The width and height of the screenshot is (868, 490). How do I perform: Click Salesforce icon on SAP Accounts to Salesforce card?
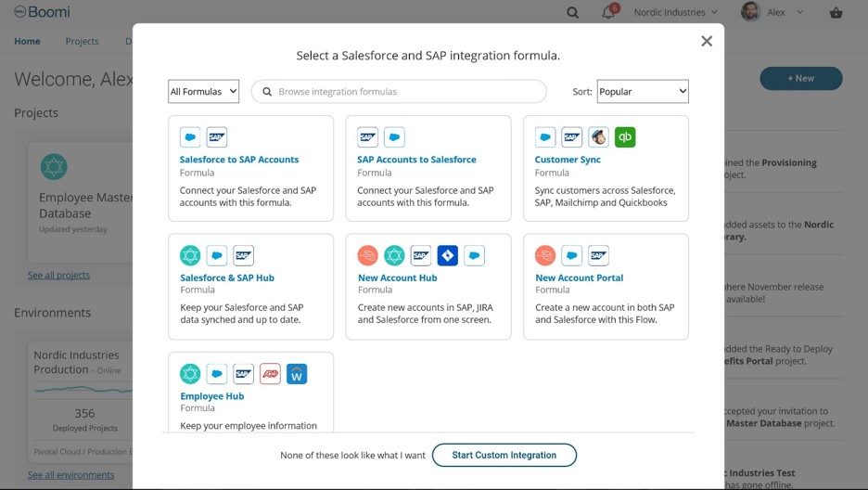[x=394, y=137]
